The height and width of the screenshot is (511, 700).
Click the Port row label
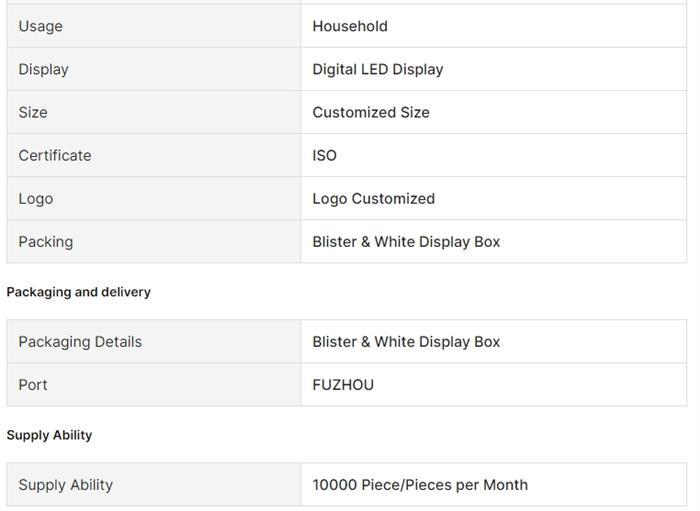(33, 384)
